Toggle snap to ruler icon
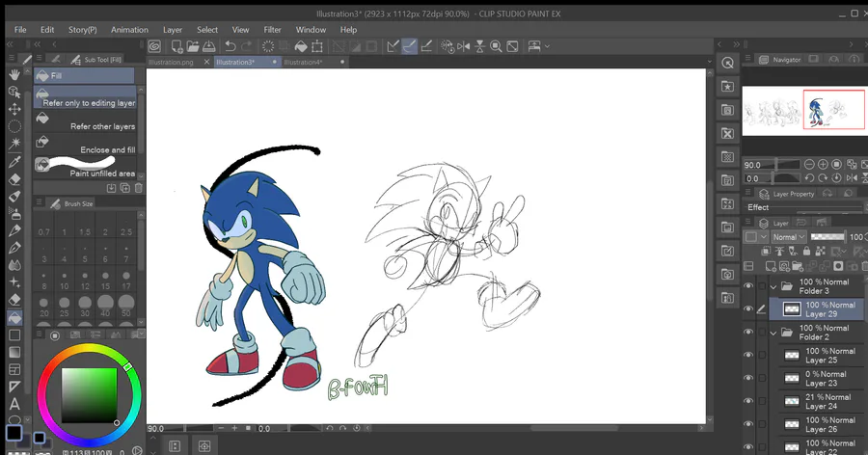Viewport: 868px width, 455px height. [393, 46]
